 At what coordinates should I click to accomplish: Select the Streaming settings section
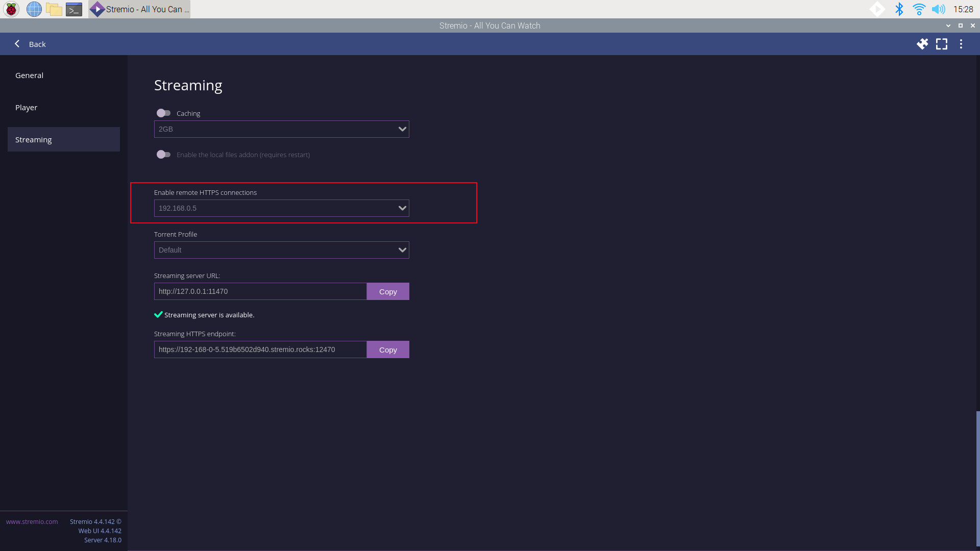pos(64,139)
